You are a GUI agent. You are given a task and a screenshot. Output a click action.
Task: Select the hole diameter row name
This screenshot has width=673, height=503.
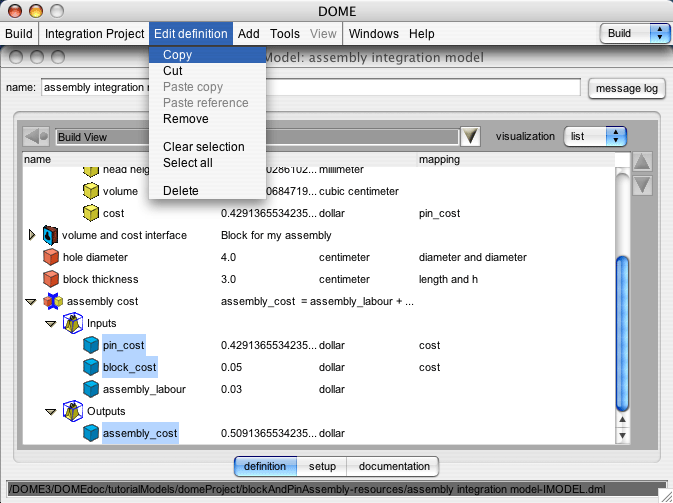coord(95,257)
